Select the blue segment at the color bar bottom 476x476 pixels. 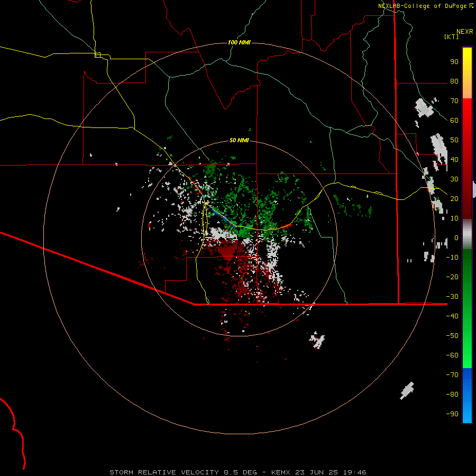coord(467,396)
